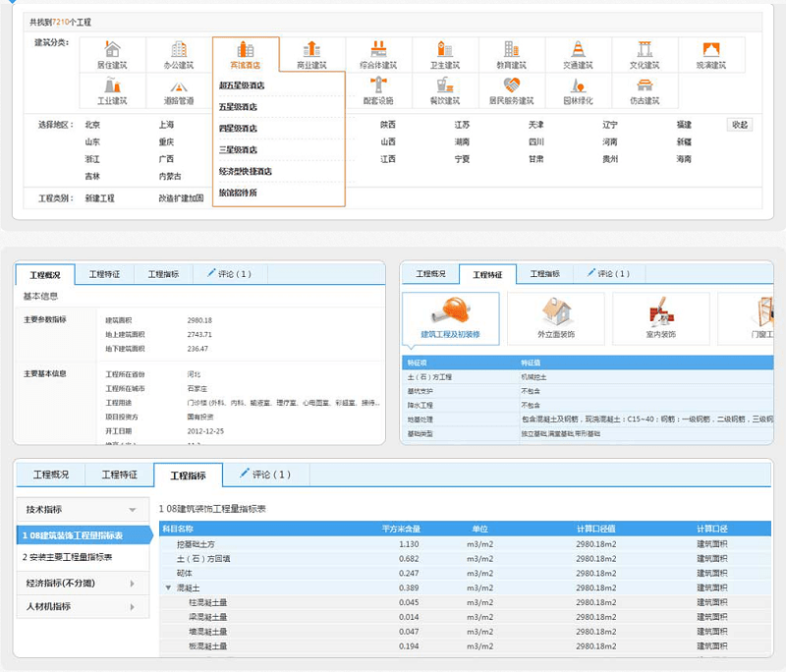Choose the 办公建筑 office building icon
The width and height of the screenshot is (786, 672).
coord(179,49)
